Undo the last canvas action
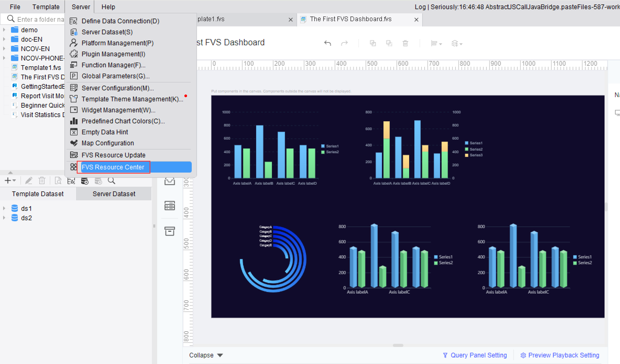The image size is (620, 364). click(327, 43)
